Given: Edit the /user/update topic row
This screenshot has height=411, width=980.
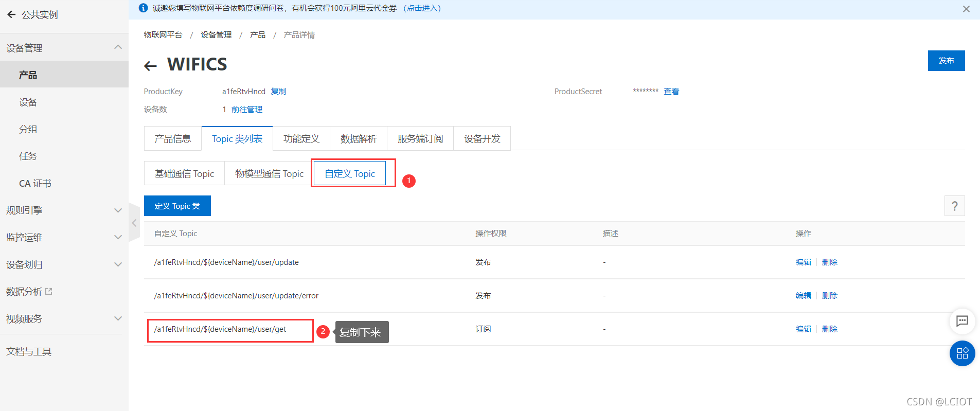Looking at the screenshot, I should (803, 262).
